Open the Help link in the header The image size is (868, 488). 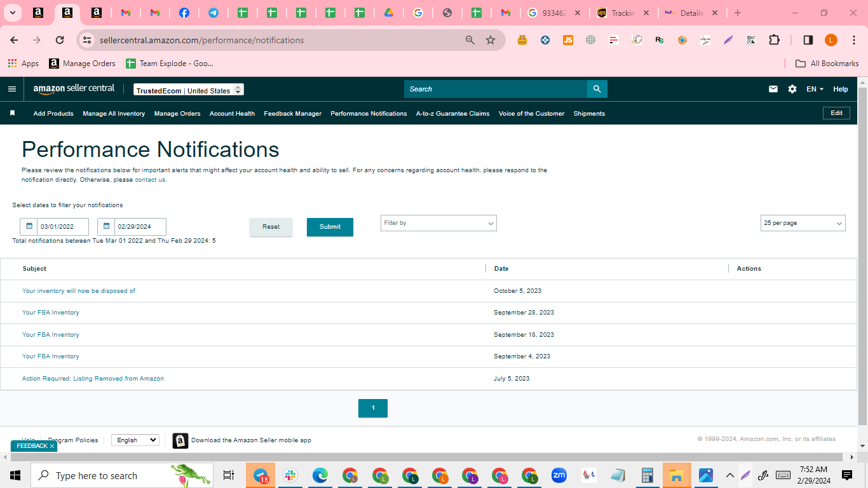841,89
